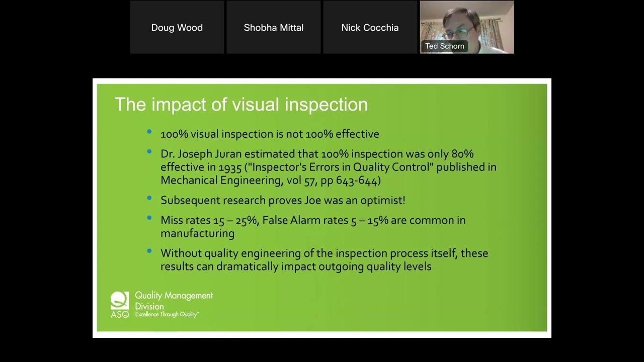Click the 'Ted Schorn' name label

pos(445,46)
